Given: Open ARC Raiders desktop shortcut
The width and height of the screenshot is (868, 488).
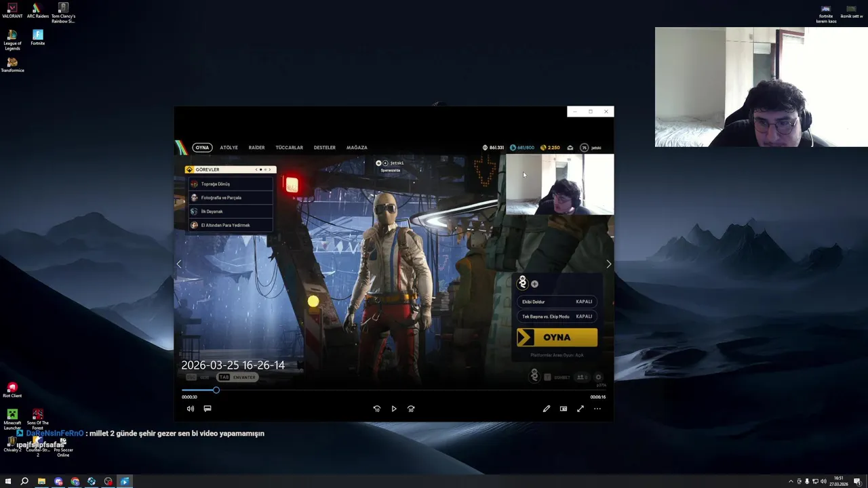Looking at the screenshot, I should 38,12.
